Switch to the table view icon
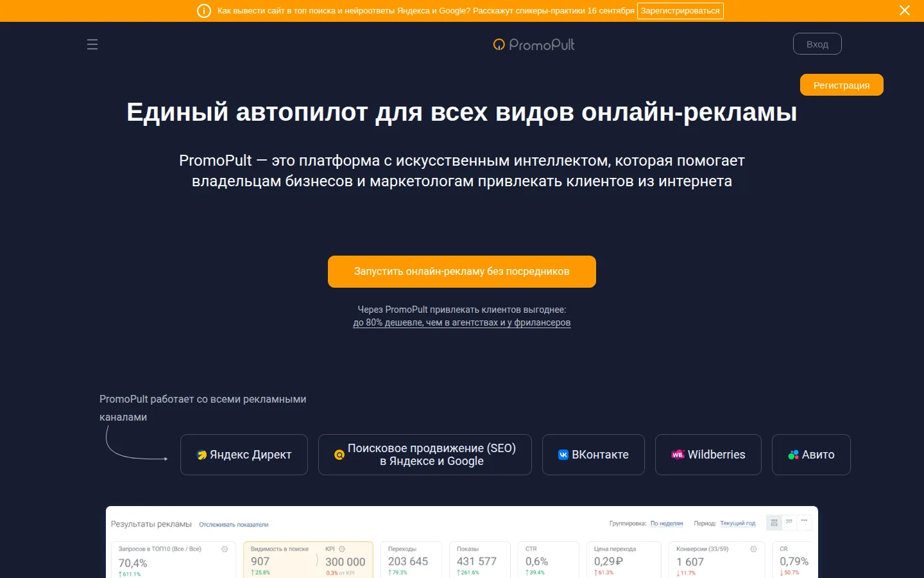Image resolution: width=924 pixels, height=578 pixels. (x=774, y=523)
